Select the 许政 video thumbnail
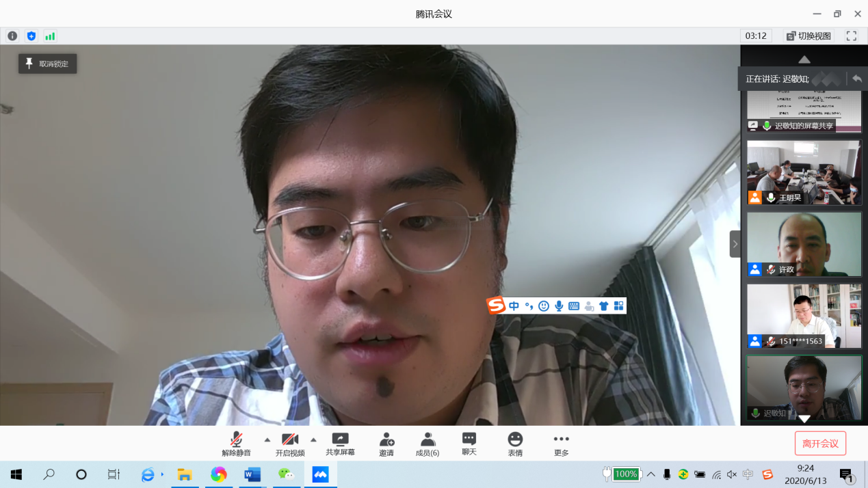Image resolution: width=868 pixels, height=488 pixels. (x=804, y=244)
